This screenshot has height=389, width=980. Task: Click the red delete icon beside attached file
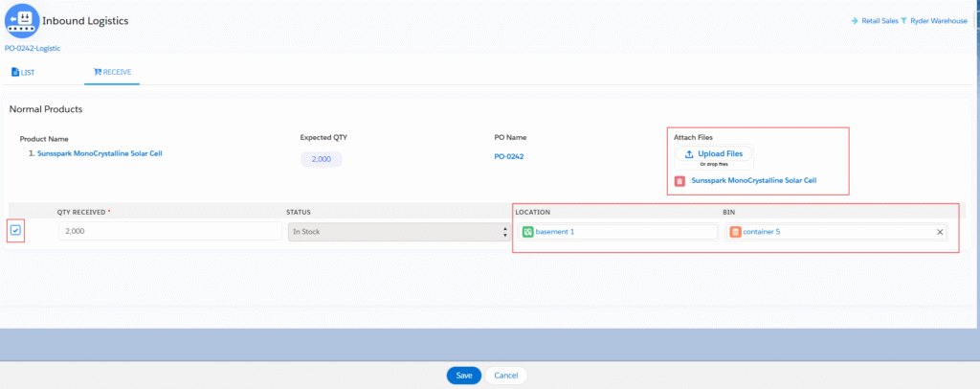679,180
